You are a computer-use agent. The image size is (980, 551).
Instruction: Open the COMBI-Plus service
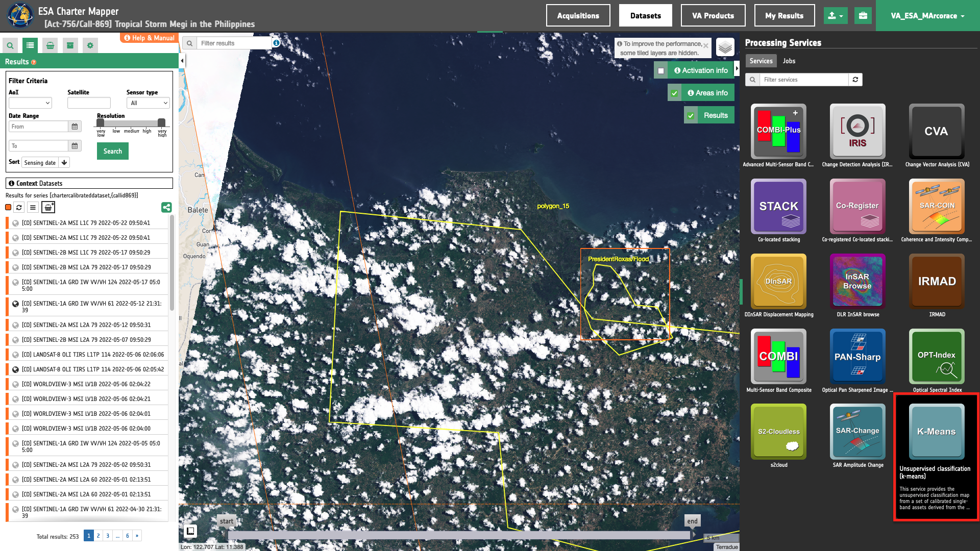pyautogui.click(x=778, y=131)
